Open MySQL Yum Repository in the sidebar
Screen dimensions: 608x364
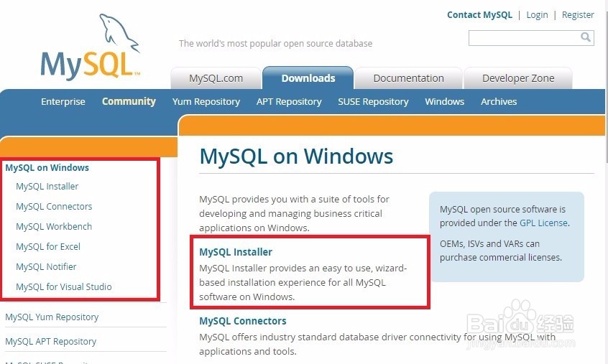tap(52, 317)
